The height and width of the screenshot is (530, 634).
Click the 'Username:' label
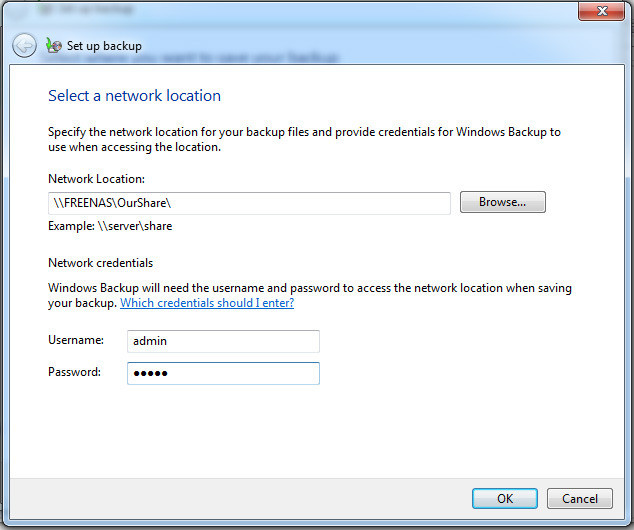coord(76,341)
